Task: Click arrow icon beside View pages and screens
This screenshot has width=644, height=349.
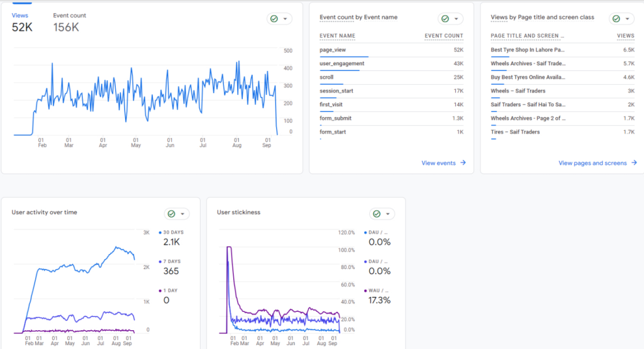Action: point(633,163)
